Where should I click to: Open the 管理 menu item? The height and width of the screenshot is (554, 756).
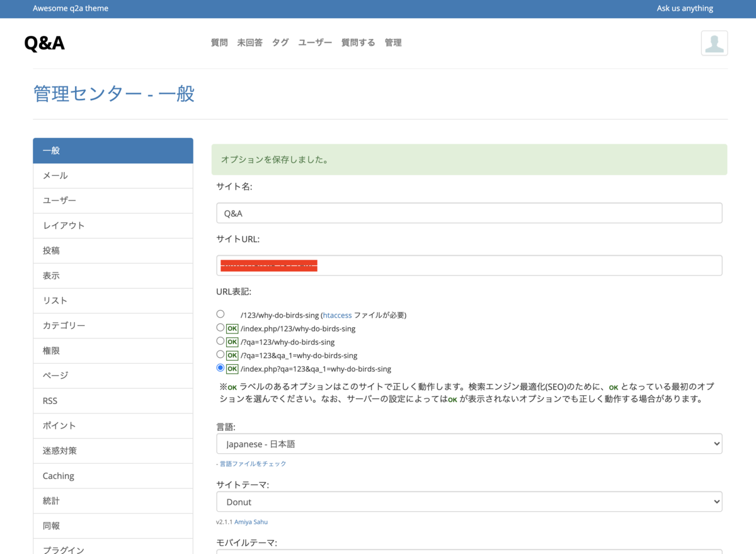(x=393, y=43)
